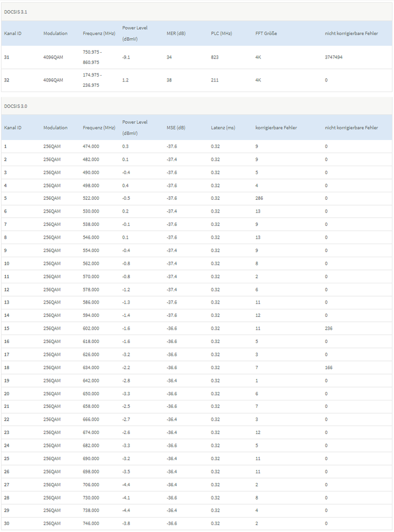Select frequency 618.000 cell
Viewport: 394px width, 532px height.
[91, 341]
